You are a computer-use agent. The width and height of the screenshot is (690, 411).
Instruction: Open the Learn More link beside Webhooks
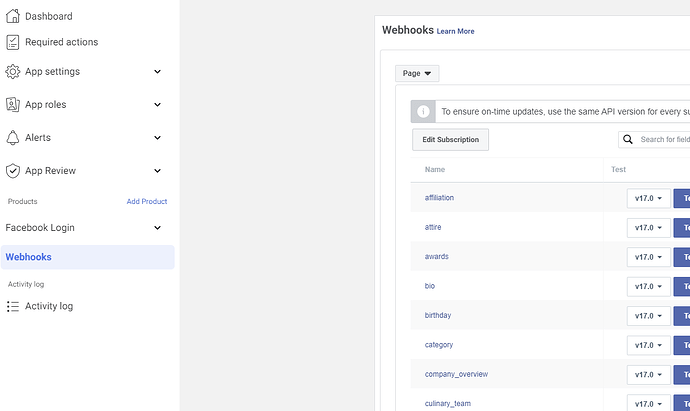[455, 31]
